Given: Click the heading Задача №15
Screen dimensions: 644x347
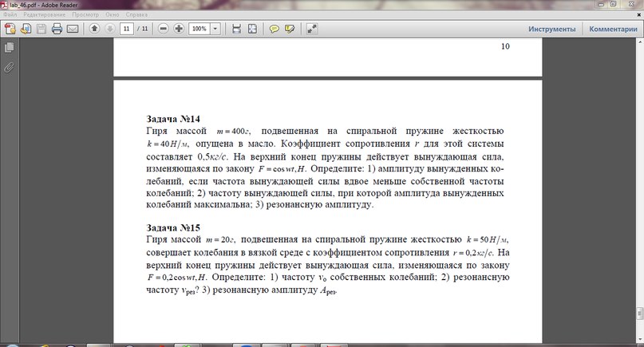Looking at the screenshot, I should [x=173, y=227].
